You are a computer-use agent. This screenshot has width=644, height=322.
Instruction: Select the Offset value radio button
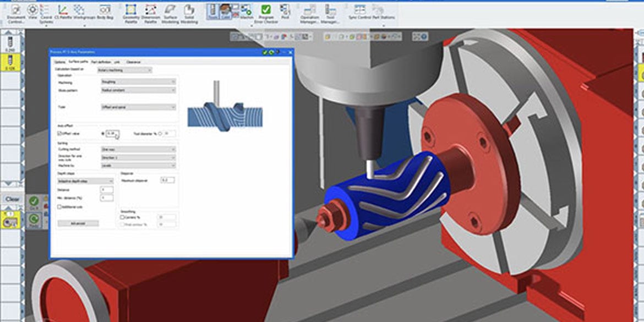point(103,134)
